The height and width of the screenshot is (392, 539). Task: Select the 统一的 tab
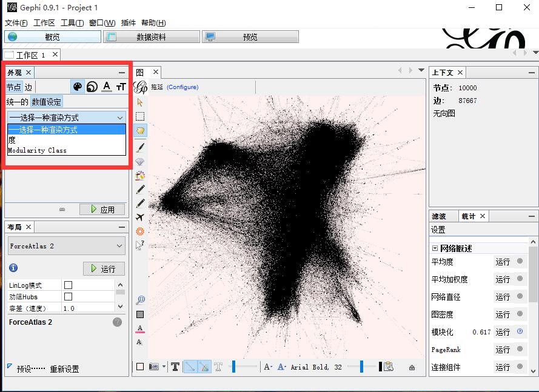(17, 102)
